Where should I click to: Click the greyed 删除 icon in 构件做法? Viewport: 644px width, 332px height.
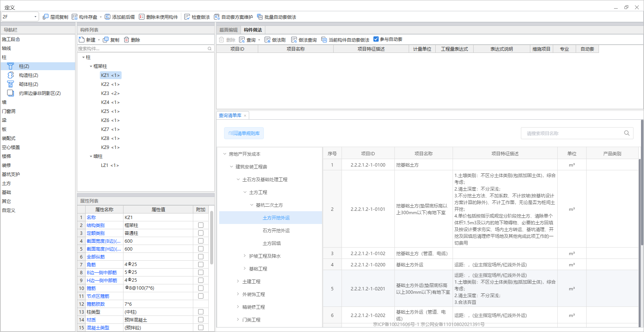(x=221, y=40)
